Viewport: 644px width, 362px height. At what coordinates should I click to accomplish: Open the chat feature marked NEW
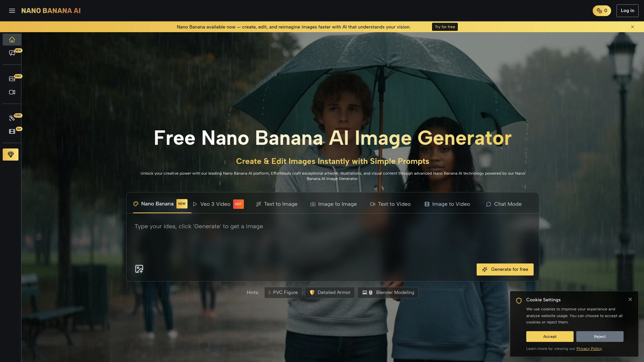[12, 53]
